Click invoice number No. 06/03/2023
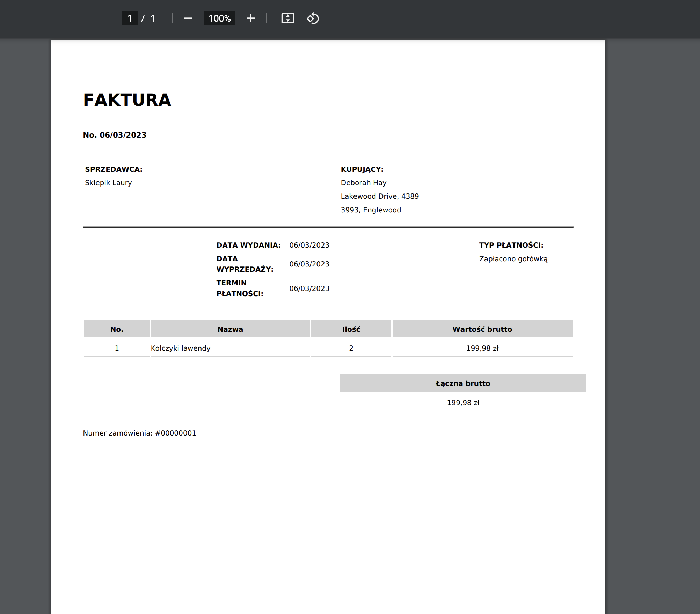The height and width of the screenshot is (614, 700). [x=115, y=135]
